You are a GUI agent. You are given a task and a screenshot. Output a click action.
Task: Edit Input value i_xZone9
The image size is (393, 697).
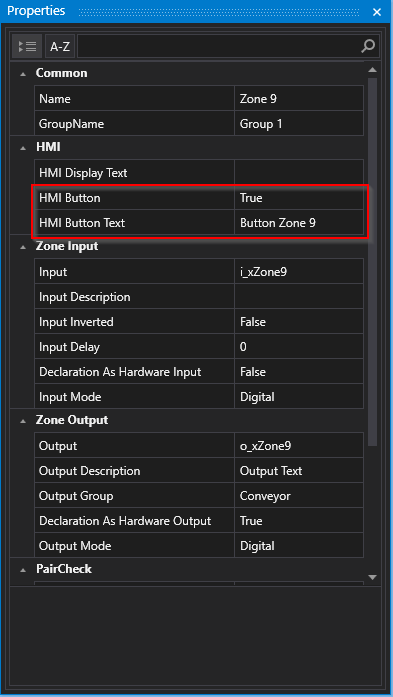pos(299,272)
